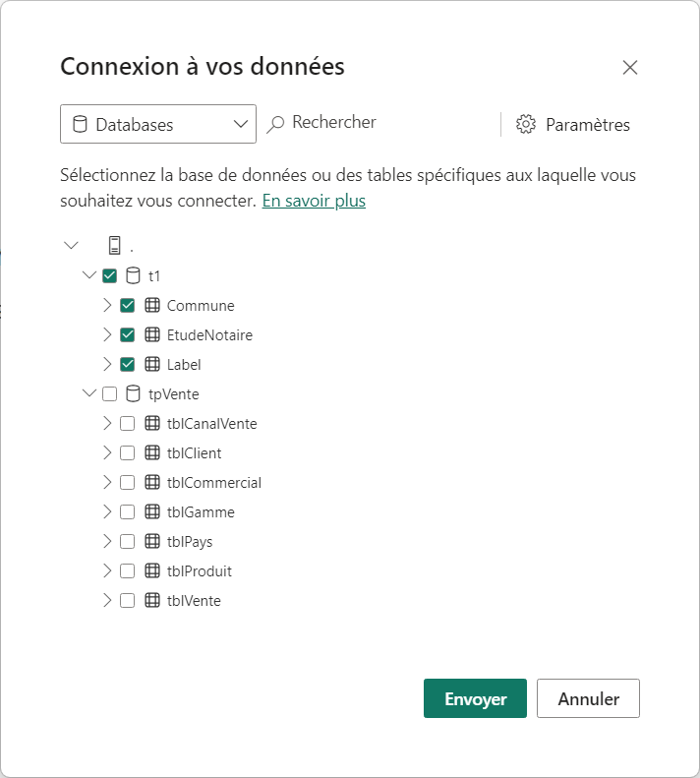The height and width of the screenshot is (778, 700).
Task: Click the Paramètres gear icon
Action: click(x=526, y=125)
